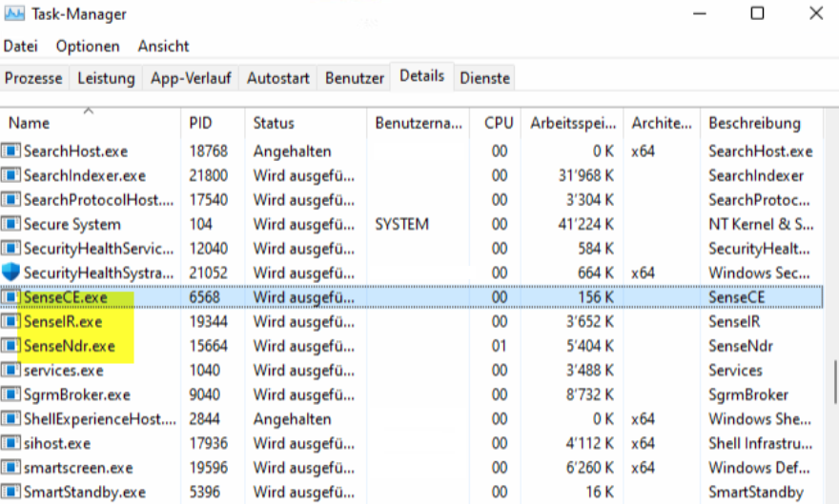This screenshot has height=504, width=839.
Task: Select the services.exe name text
Action: [x=63, y=370]
